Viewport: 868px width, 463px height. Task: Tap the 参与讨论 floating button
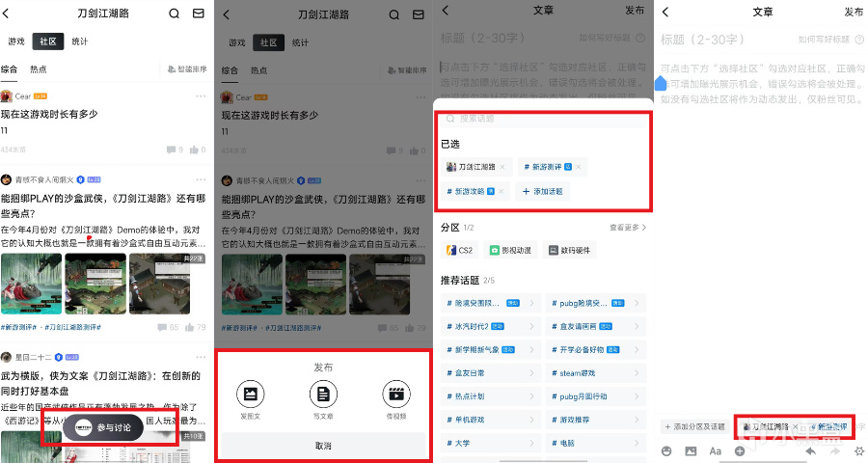coord(103,427)
